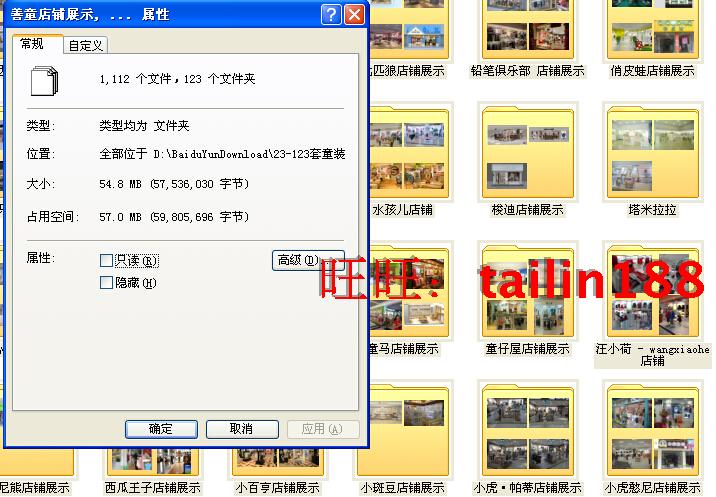This screenshot has width=716, height=497.
Task: Click the 1,112 个文件 count text
Action: point(135,79)
